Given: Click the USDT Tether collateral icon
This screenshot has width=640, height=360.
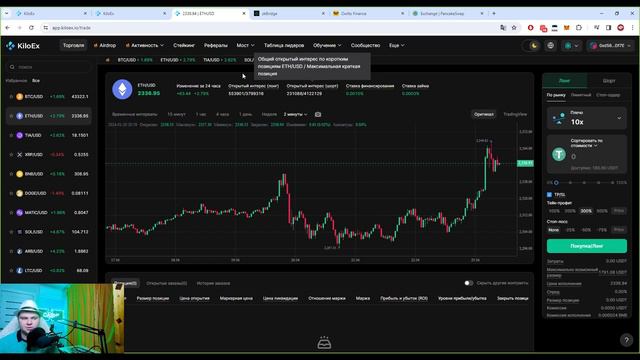Looking at the screenshot, I should pyautogui.click(x=559, y=154).
